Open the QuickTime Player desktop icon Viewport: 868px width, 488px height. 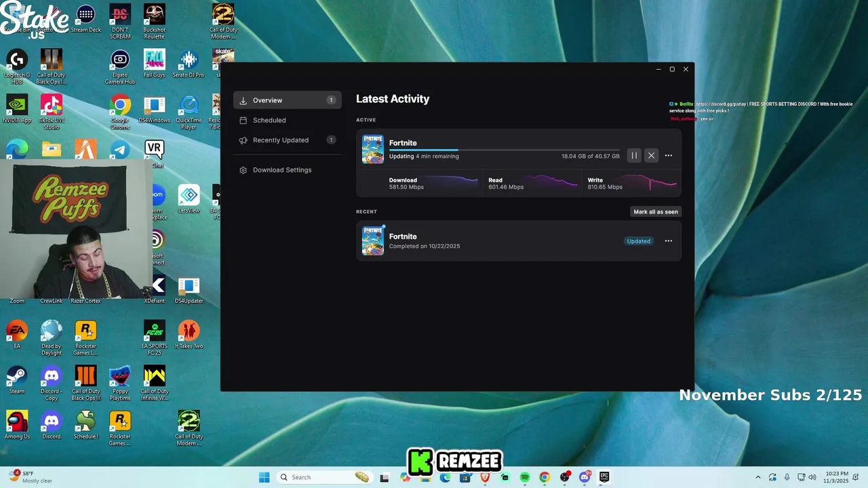pos(189,113)
